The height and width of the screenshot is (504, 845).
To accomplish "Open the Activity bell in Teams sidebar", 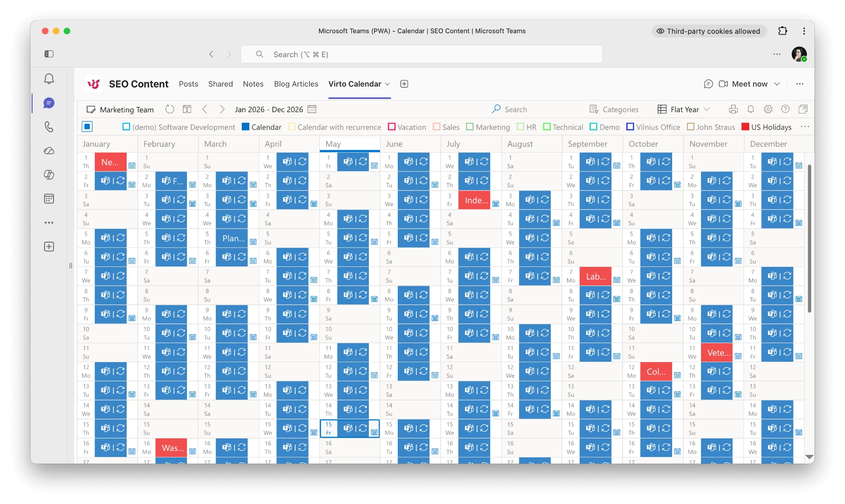I will (x=49, y=79).
